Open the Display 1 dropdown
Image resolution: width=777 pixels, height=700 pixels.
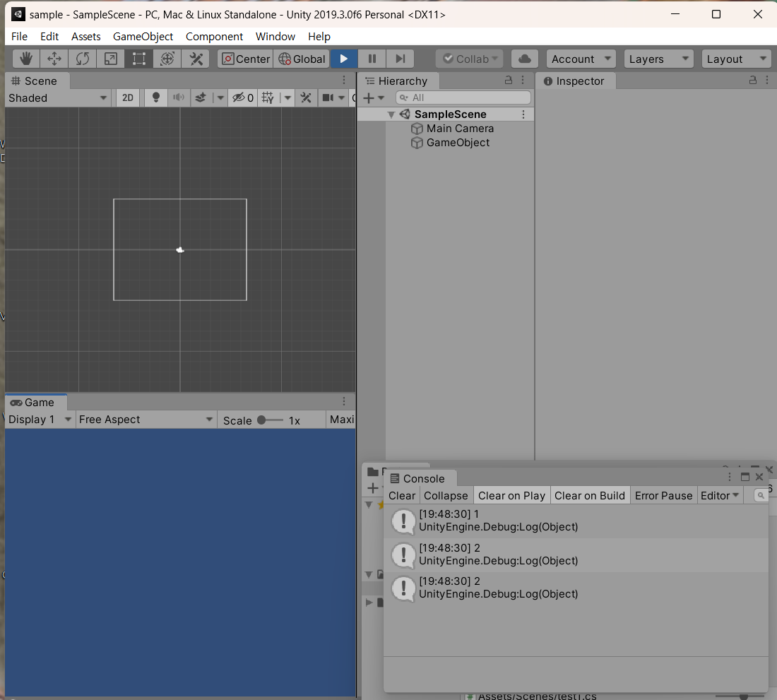tap(40, 420)
